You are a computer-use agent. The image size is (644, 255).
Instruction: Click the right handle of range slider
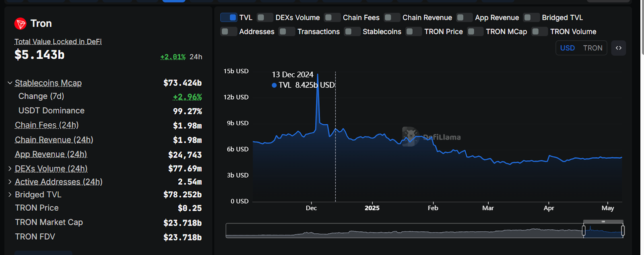pos(623,230)
